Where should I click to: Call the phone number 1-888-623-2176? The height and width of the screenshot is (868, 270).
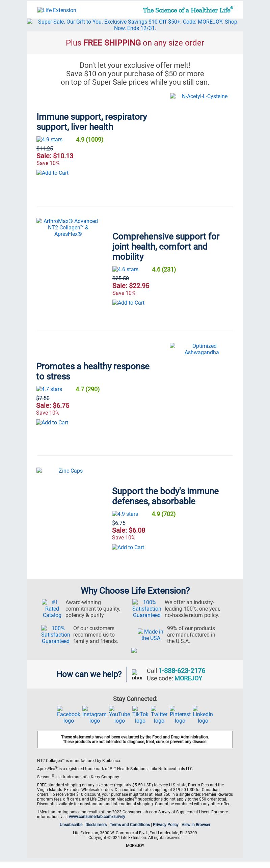[182, 670]
